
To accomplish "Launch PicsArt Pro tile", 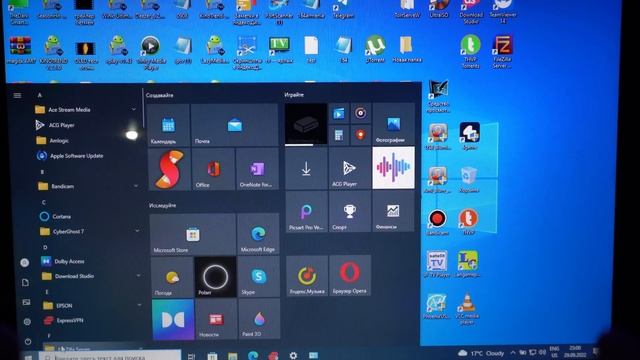I will pos(307,212).
